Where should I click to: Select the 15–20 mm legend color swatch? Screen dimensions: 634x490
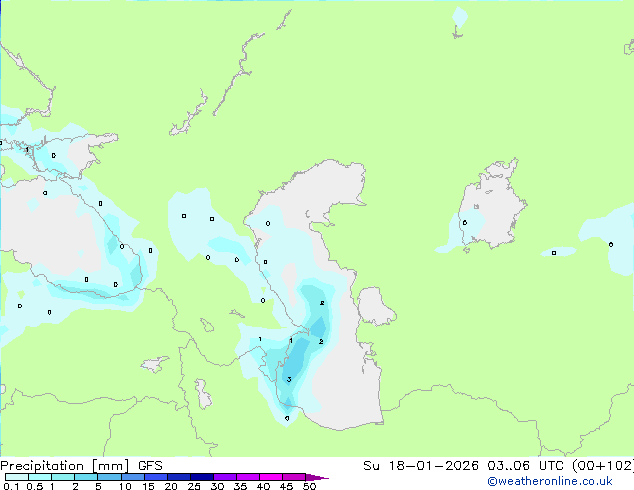pos(156,477)
